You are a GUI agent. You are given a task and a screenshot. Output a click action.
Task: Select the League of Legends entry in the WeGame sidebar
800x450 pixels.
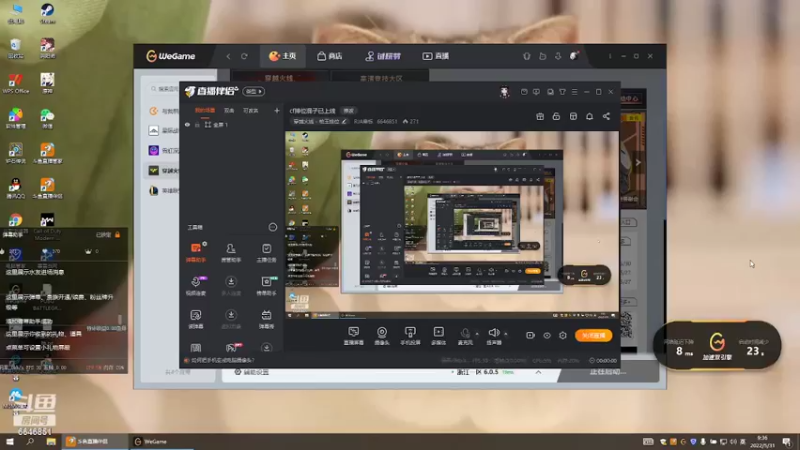(x=163, y=191)
